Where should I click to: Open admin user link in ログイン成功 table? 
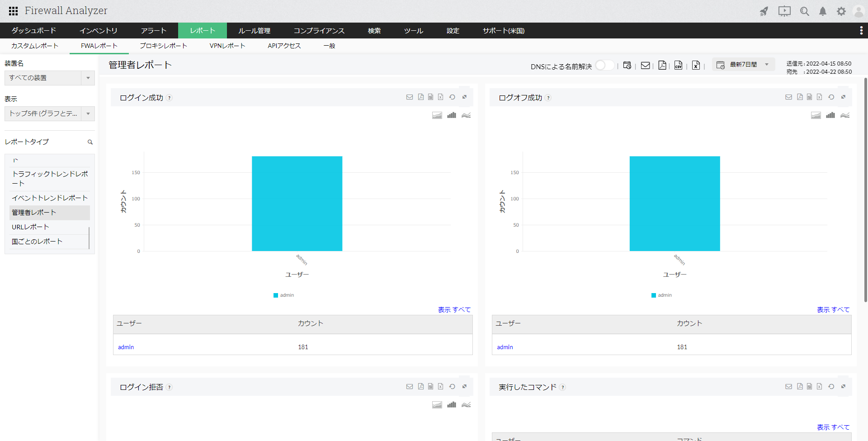pos(126,347)
